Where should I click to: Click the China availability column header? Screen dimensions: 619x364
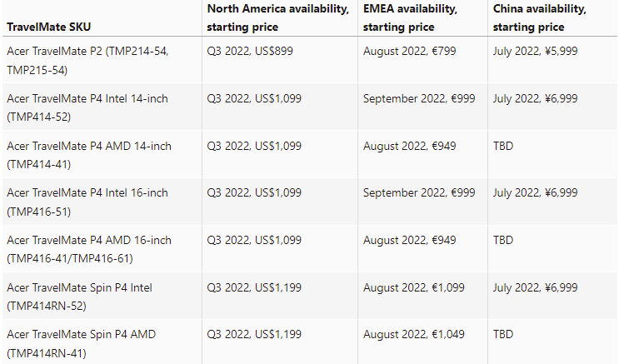tap(539, 18)
